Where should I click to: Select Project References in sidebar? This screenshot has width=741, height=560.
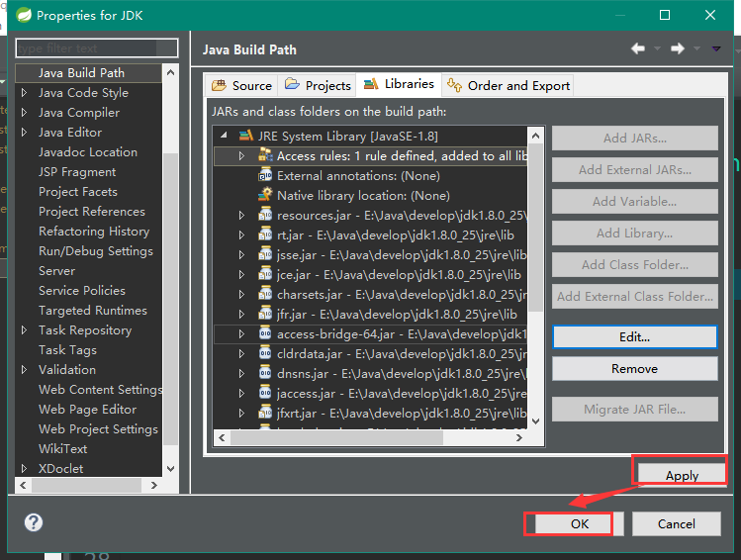92,212
